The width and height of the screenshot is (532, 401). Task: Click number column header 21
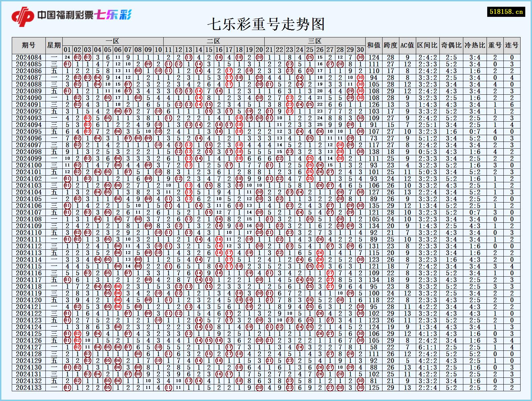(x=269, y=50)
